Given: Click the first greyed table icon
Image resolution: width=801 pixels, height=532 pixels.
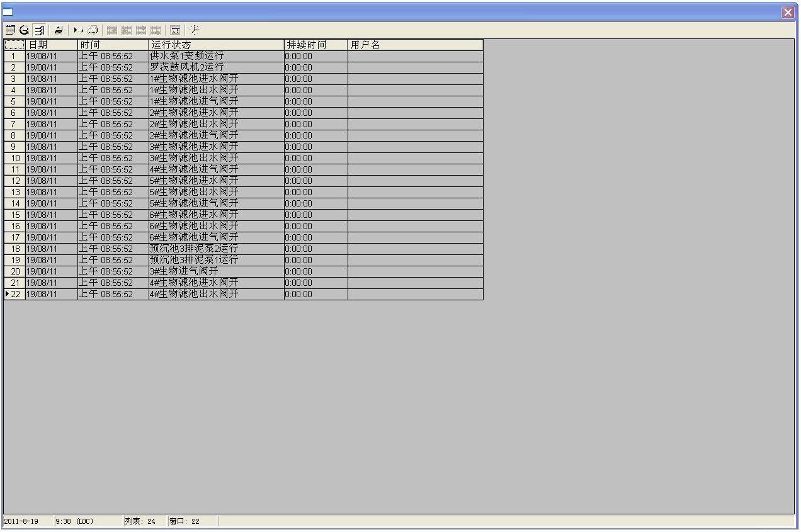Looking at the screenshot, I should point(112,30).
